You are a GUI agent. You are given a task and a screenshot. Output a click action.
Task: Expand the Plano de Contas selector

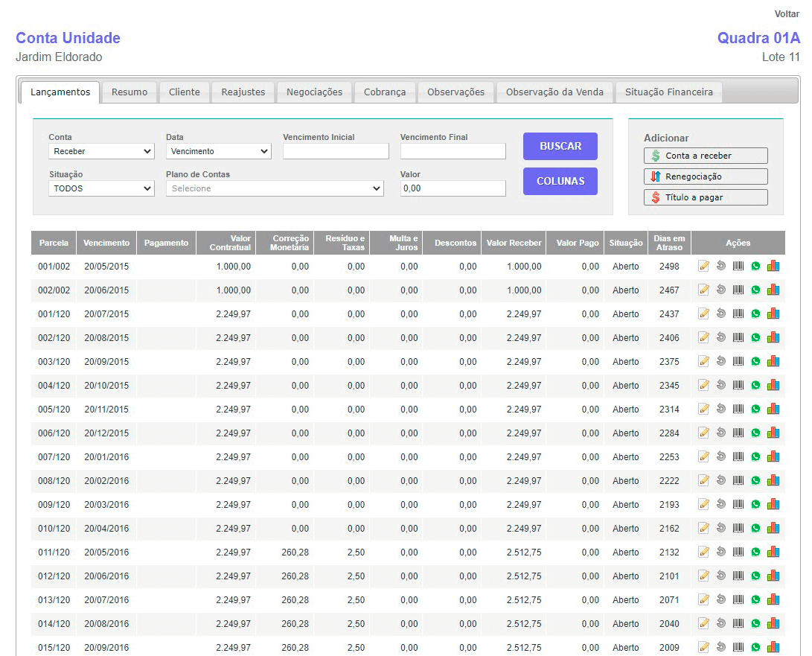click(x=275, y=188)
